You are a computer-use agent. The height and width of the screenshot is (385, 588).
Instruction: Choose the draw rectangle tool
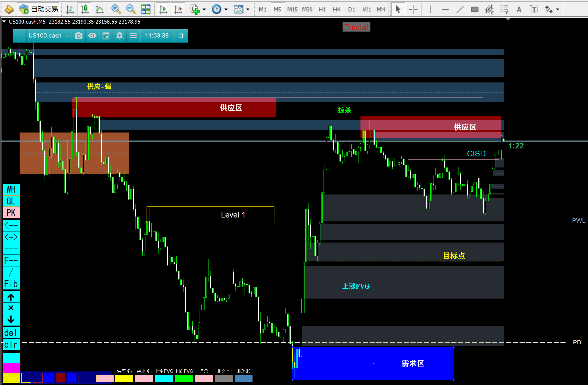(474, 9)
